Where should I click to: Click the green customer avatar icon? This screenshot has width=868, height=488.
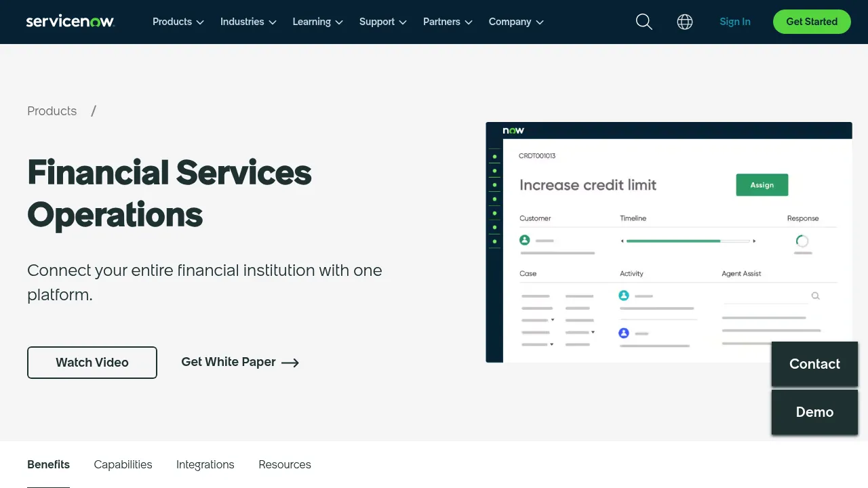[x=524, y=240]
